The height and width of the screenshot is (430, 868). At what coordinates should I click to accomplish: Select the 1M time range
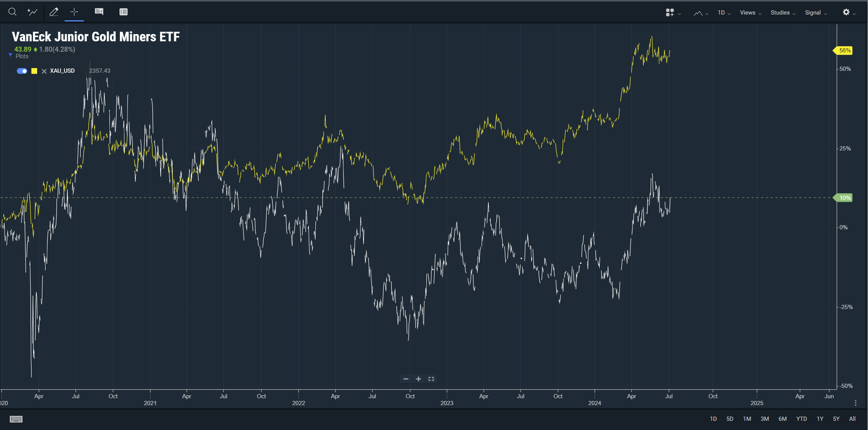click(747, 419)
